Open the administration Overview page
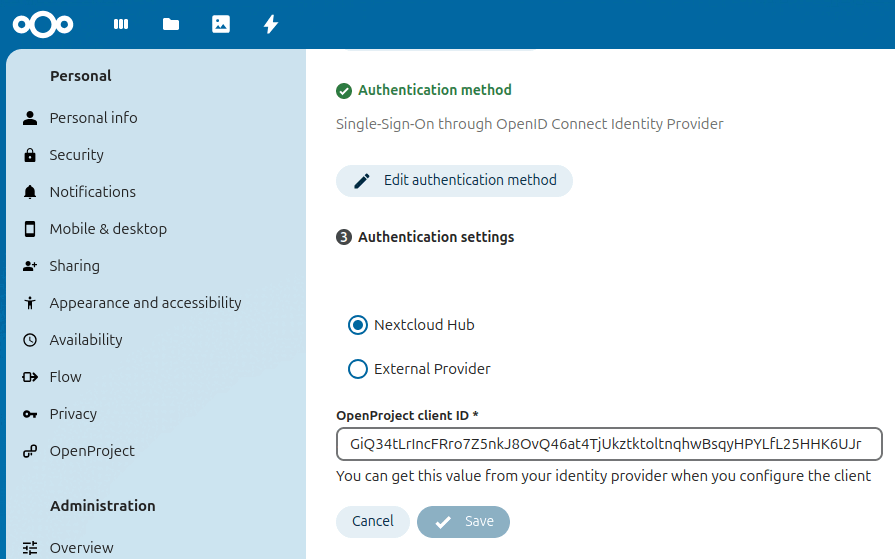Image resolution: width=895 pixels, height=559 pixels. click(x=81, y=548)
